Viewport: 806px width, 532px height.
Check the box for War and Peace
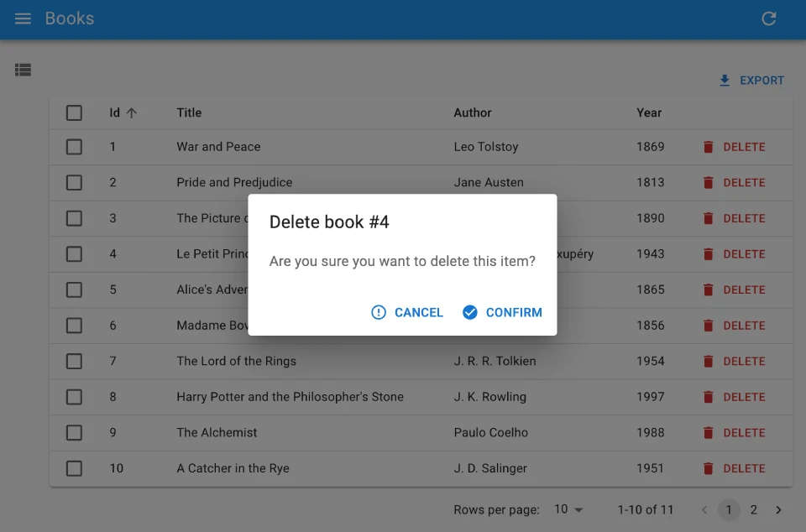pos(74,147)
